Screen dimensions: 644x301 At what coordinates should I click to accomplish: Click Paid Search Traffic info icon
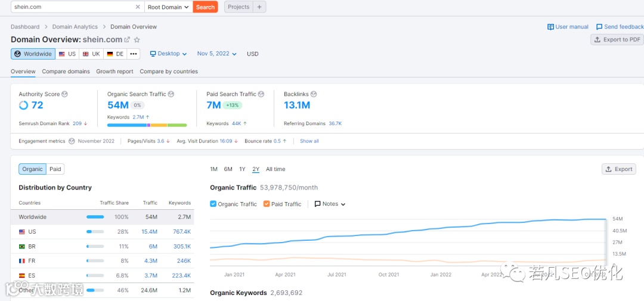pos(261,94)
